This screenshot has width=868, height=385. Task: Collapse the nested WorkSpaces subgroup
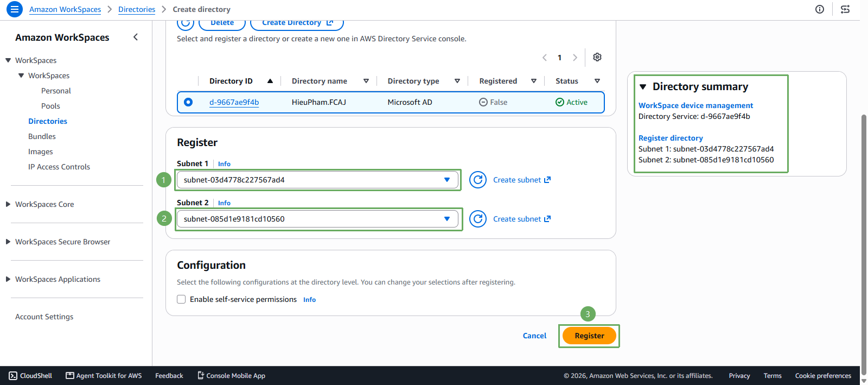click(x=21, y=75)
